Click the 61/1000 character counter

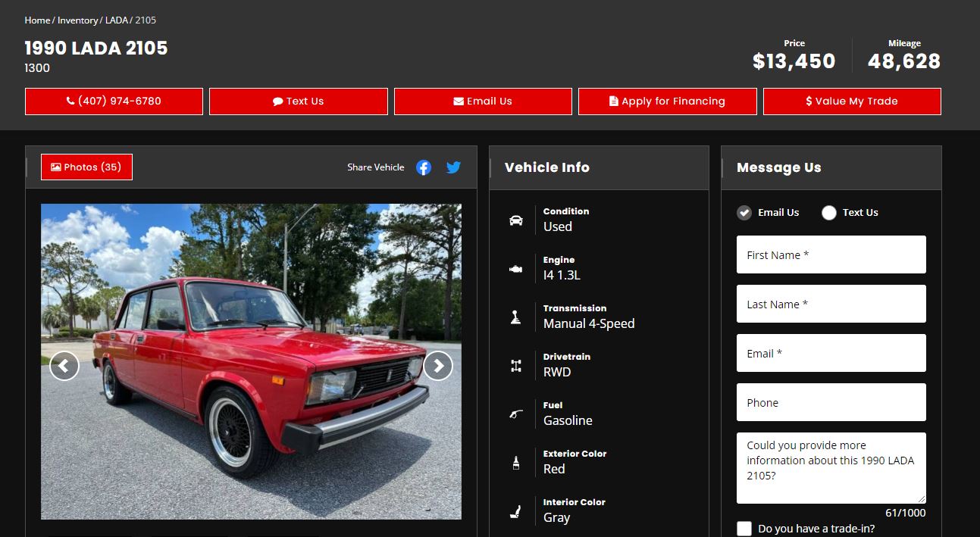pos(905,513)
